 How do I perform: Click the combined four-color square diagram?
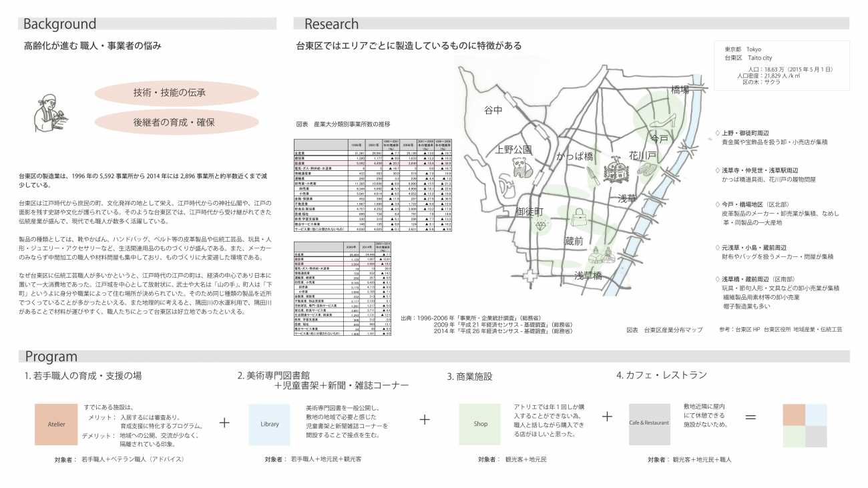(x=805, y=425)
